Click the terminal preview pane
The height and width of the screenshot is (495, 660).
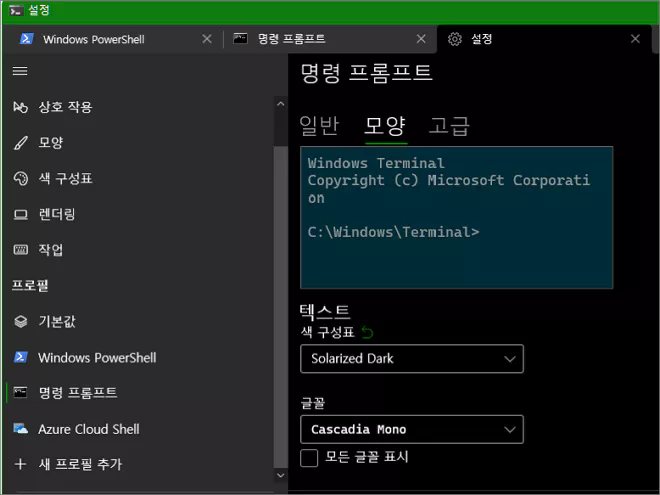pyautogui.click(x=456, y=217)
